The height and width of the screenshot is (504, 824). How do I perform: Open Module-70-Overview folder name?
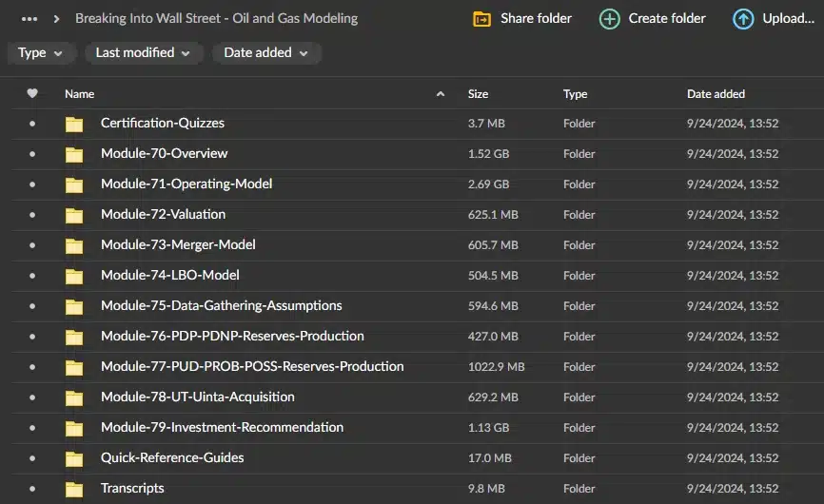[164, 153]
